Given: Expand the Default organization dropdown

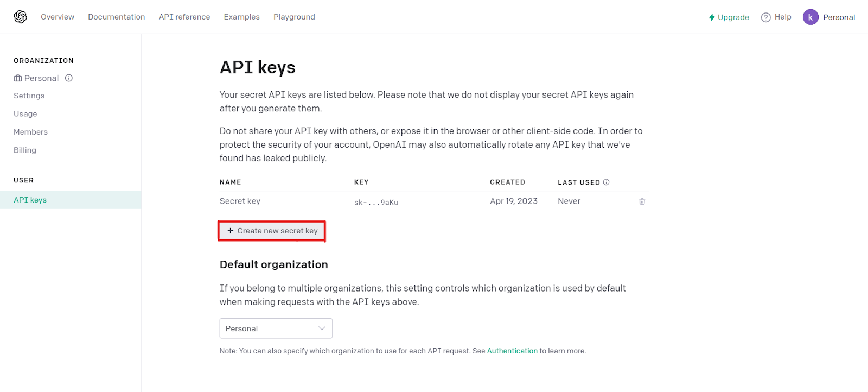Looking at the screenshot, I should pos(276,328).
